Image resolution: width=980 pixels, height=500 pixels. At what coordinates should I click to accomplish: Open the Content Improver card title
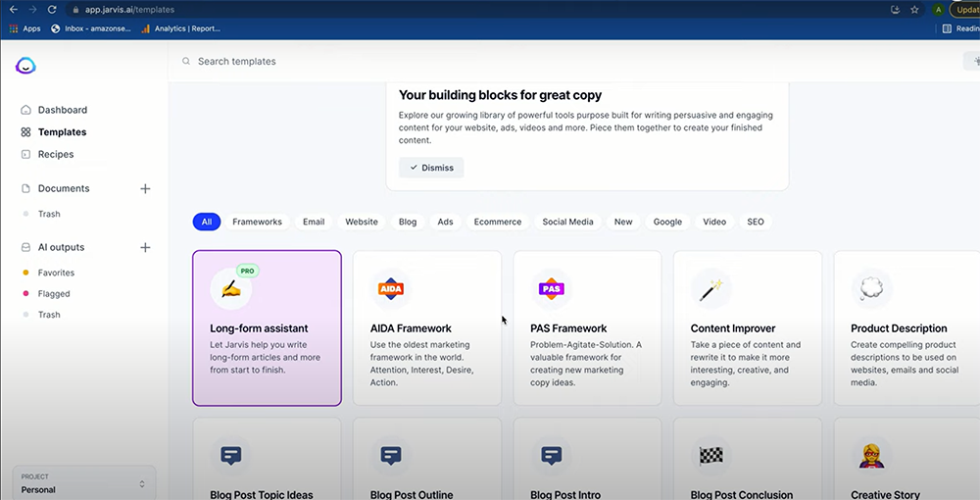click(733, 328)
